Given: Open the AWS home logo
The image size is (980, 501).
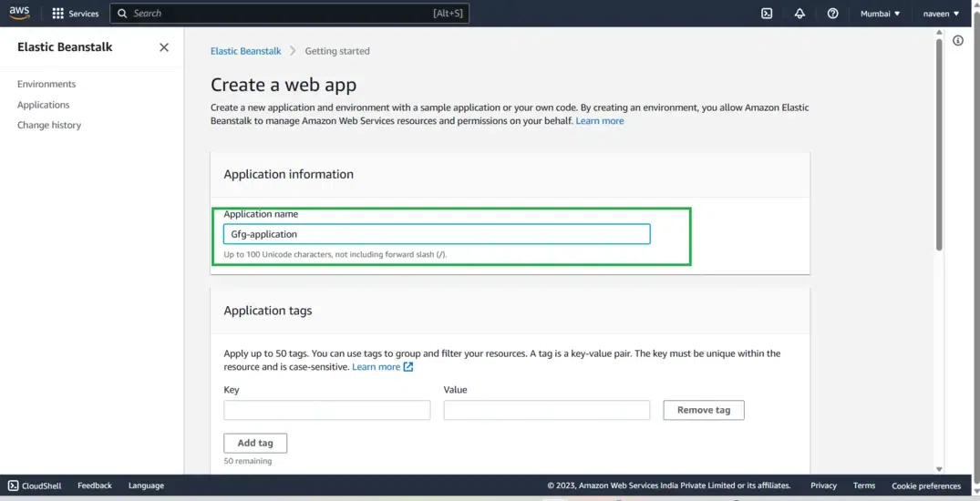Looking at the screenshot, I should click(19, 13).
